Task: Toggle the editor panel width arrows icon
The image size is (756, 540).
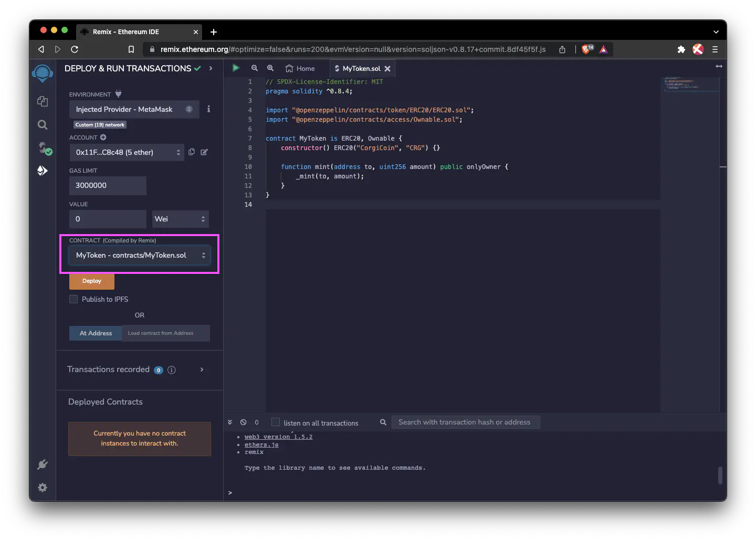Action: pyautogui.click(x=719, y=66)
